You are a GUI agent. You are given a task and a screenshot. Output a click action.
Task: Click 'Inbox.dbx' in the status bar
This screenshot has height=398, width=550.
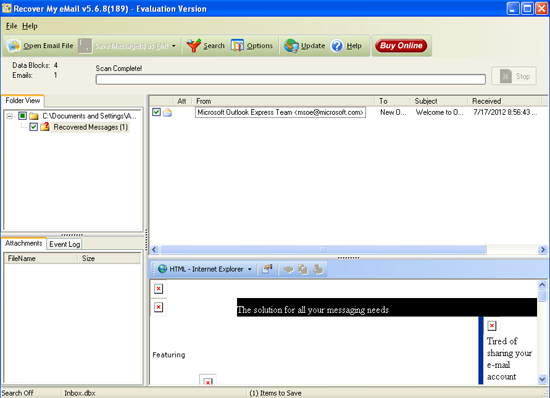[80, 393]
